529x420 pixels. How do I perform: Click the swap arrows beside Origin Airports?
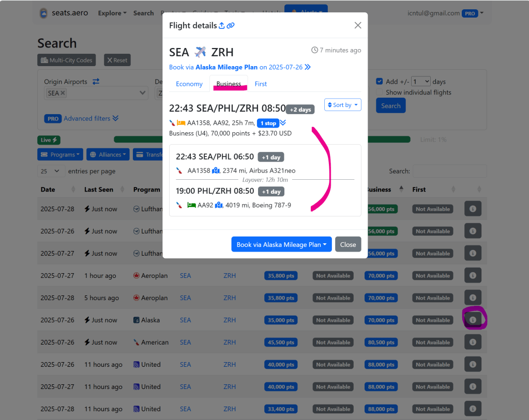[96, 82]
